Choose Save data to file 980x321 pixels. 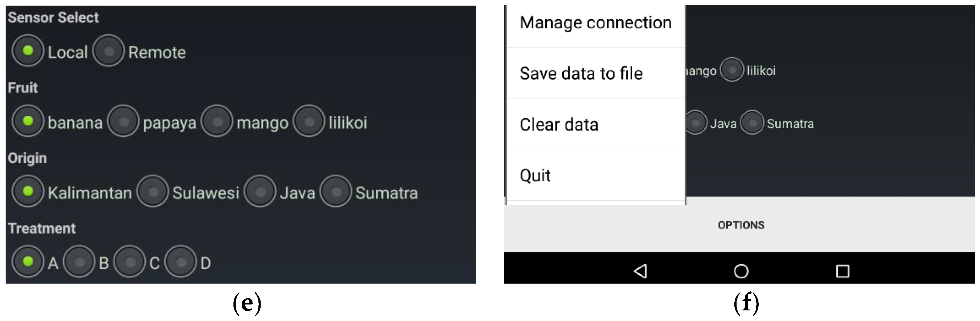[x=595, y=73]
